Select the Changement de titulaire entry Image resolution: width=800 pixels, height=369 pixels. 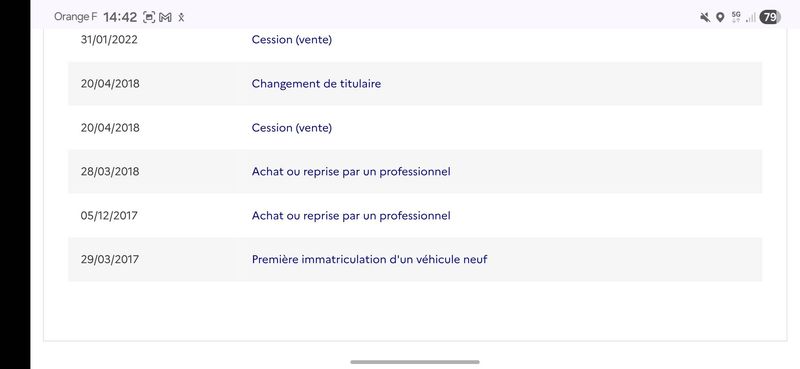coord(316,84)
